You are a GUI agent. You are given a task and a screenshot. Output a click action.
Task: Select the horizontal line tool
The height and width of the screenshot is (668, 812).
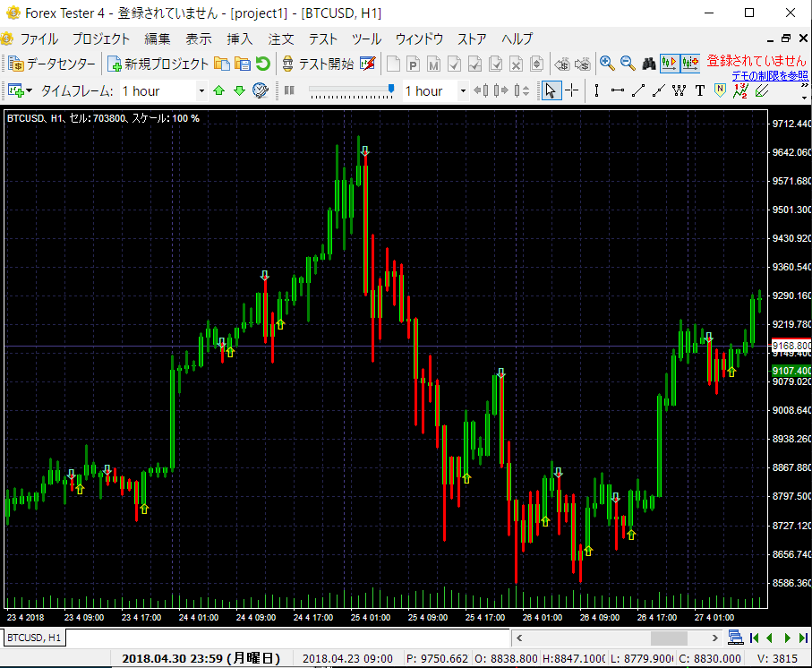click(618, 90)
